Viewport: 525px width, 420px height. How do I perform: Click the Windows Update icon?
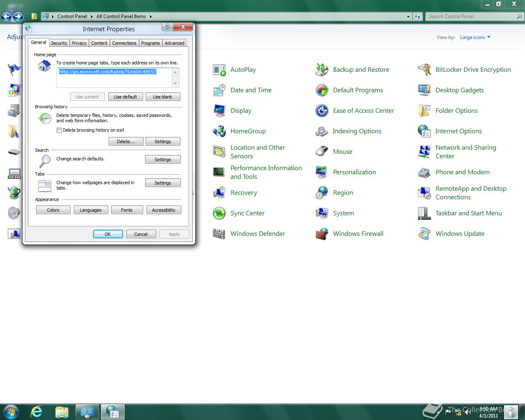click(x=425, y=234)
